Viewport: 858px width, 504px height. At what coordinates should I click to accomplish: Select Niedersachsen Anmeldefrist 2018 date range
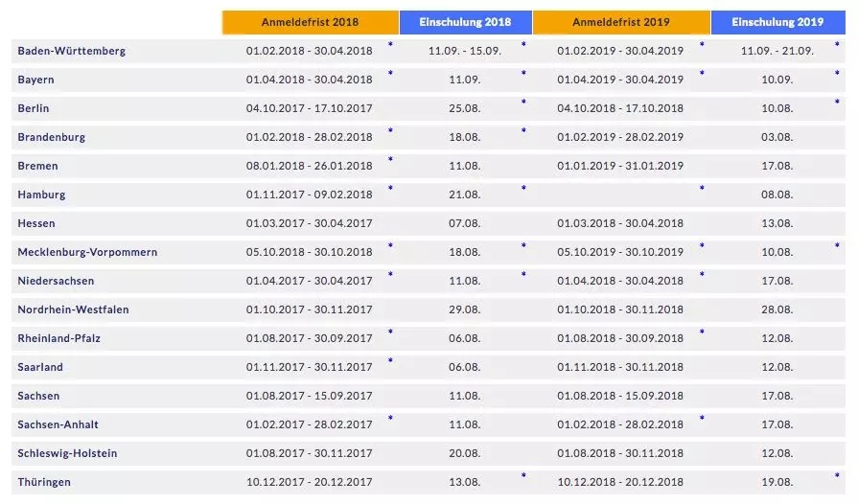pos(309,281)
